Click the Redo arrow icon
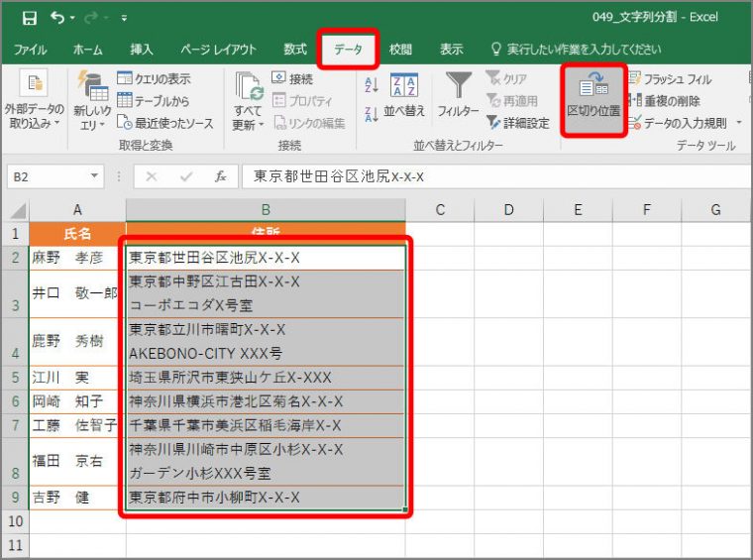 coord(91,18)
